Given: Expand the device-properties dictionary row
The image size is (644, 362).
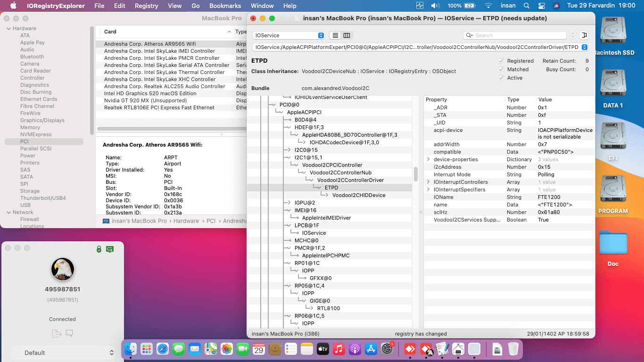Looking at the screenshot, I should click(x=429, y=159).
